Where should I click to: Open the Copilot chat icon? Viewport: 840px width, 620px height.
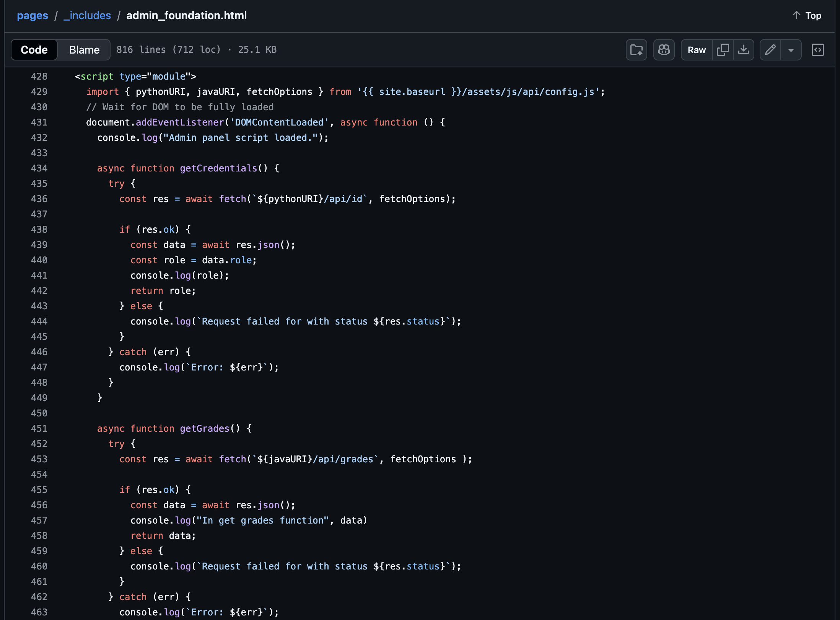click(x=664, y=50)
